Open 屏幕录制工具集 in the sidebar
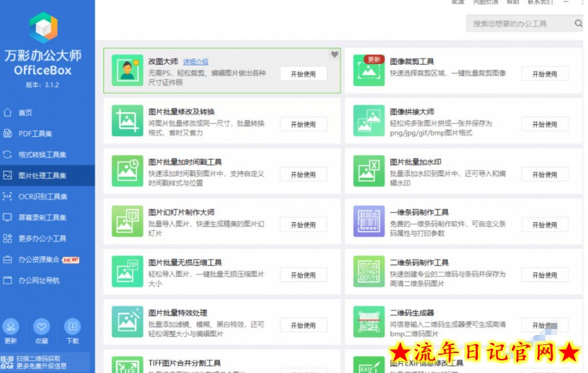This screenshot has height=373, width=588. point(47,218)
